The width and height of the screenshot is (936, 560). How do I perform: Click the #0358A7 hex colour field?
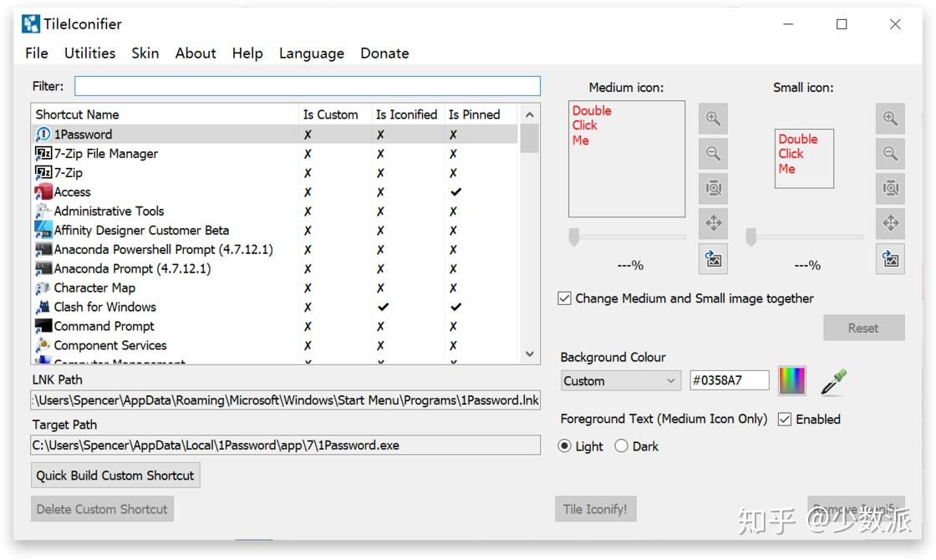pos(730,380)
